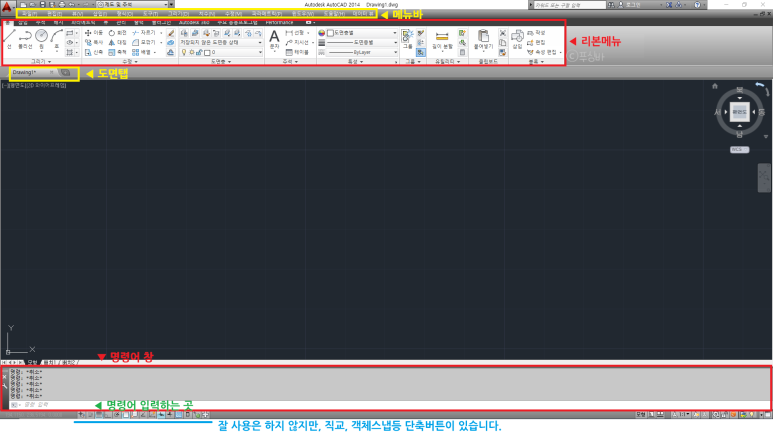Select the Leader (지시선) tool
Viewport: 773px width, 434px height.
click(297, 42)
